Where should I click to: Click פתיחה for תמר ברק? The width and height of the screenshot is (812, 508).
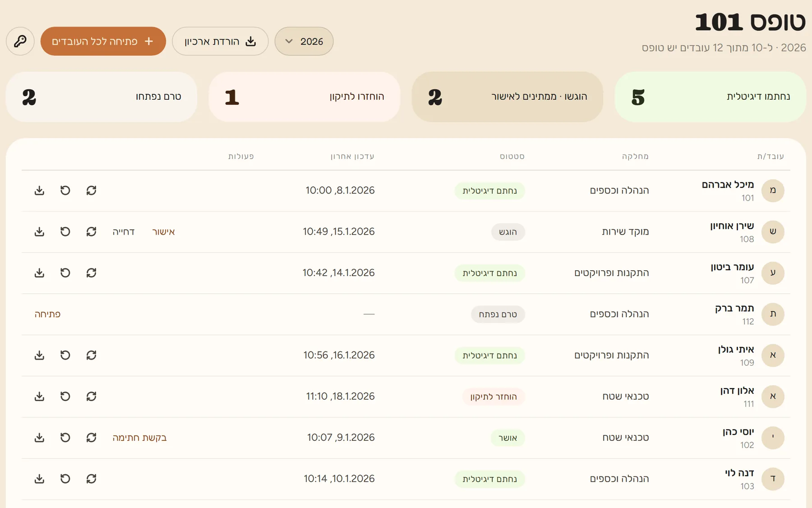click(x=47, y=314)
